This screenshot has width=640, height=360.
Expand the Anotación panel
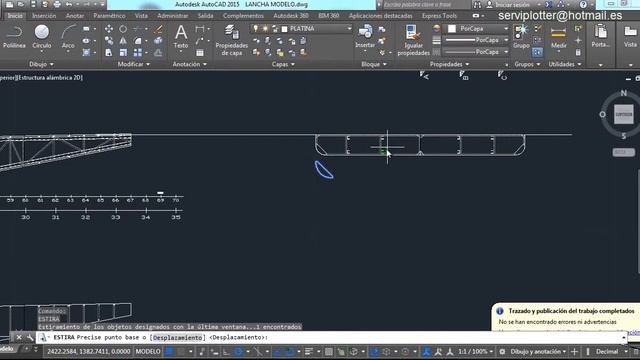click(189, 64)
